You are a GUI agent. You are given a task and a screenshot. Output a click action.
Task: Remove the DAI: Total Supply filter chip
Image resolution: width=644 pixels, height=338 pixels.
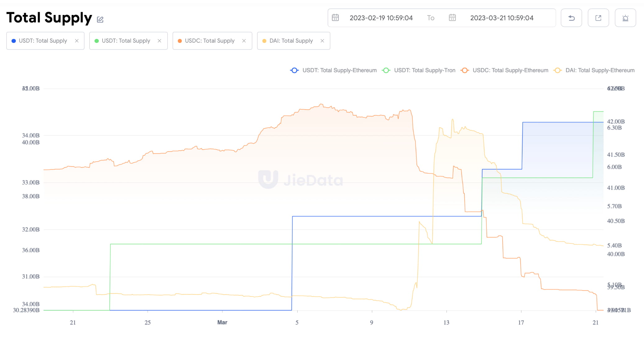322,40
